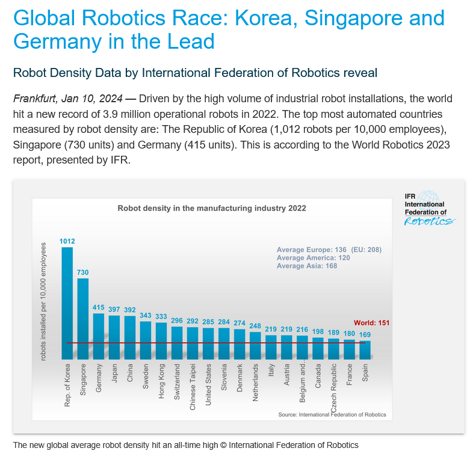Click the "Source: International Federation of Robotics" note
The height and width of the screenshot is (457, 476).
point(332,414)
